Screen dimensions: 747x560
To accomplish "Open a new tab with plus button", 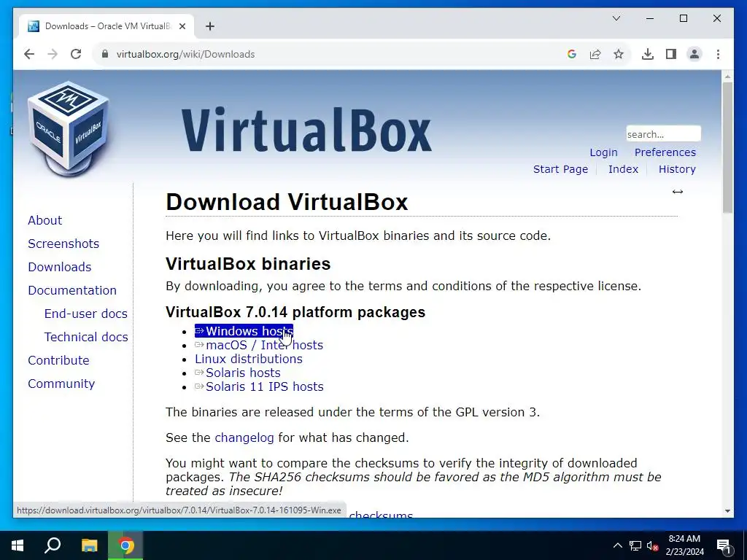I will [x=210, y=26].
